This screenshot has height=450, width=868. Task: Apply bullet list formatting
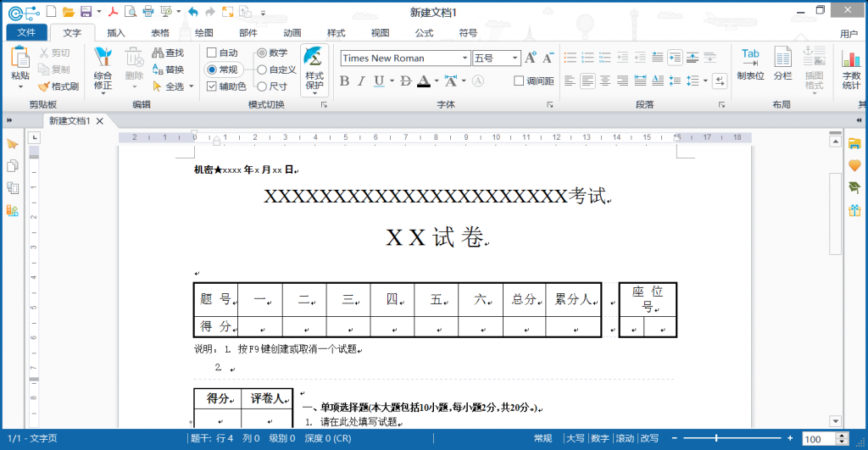[570, 58]
